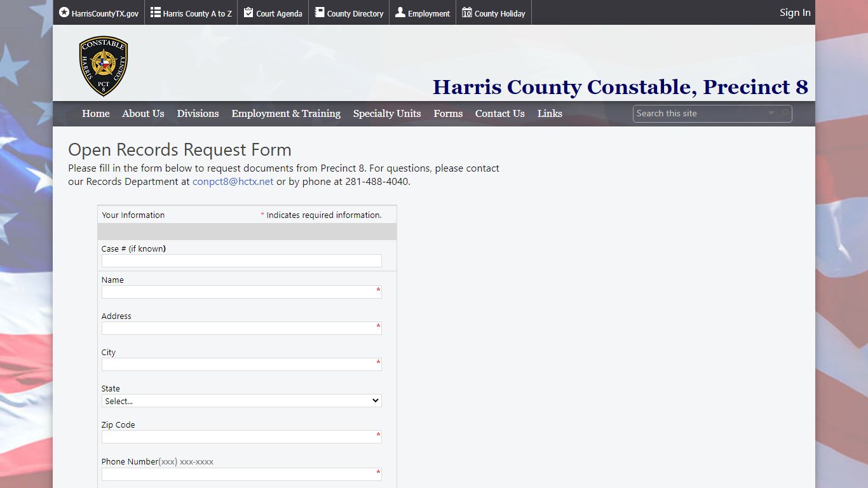The width and height of the screenshot is (868, 488).
Task: Click the Employment person icon
Action: coord(400,12)
